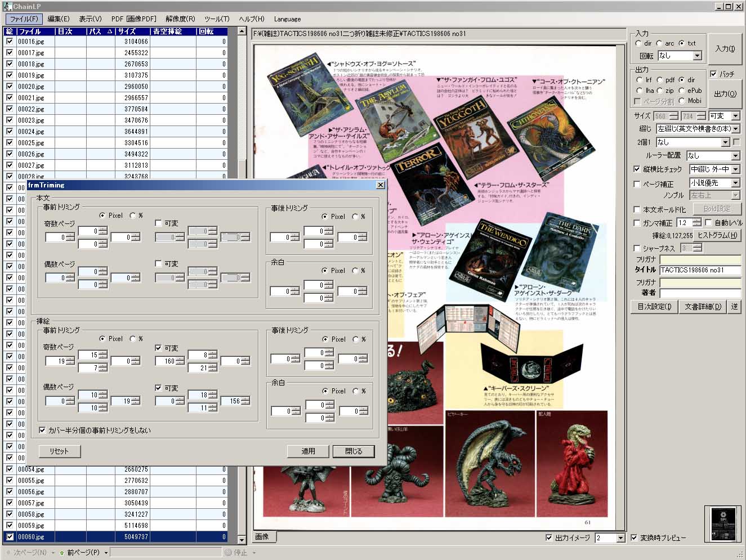The image size is (746, 560).
Task: Go to previous page with 前ページ(P)
Action: [79, 553]
